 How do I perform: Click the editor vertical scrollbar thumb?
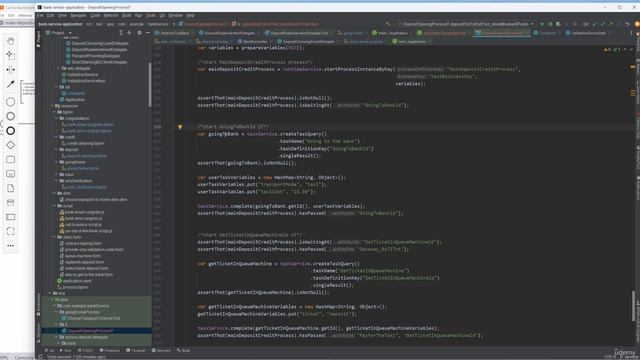[x=634, y=306]
